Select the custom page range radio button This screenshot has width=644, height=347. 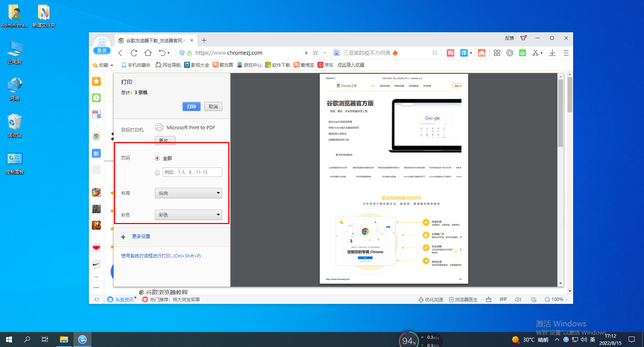pos(157,172)
